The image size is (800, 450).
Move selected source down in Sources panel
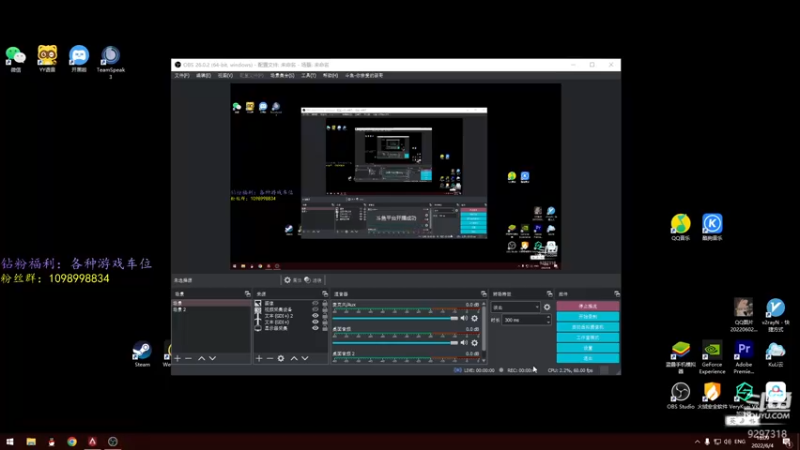click(305, 358)
